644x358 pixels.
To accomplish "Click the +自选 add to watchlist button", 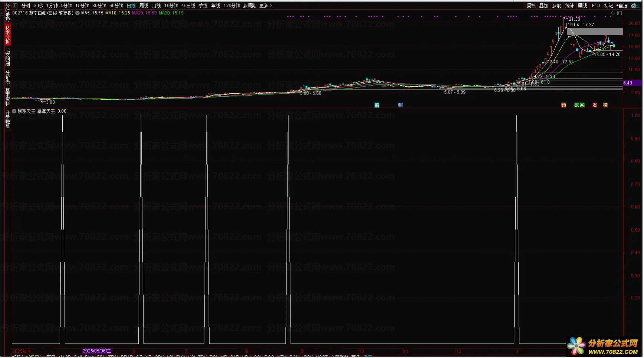I will [x=622, y=6].
